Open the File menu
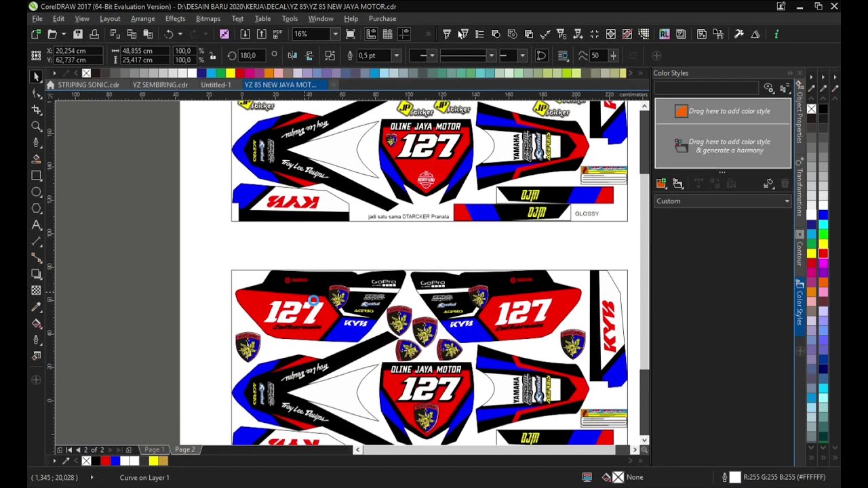The width and height of the screenshot is (868, 488). [x=37, y=18]
